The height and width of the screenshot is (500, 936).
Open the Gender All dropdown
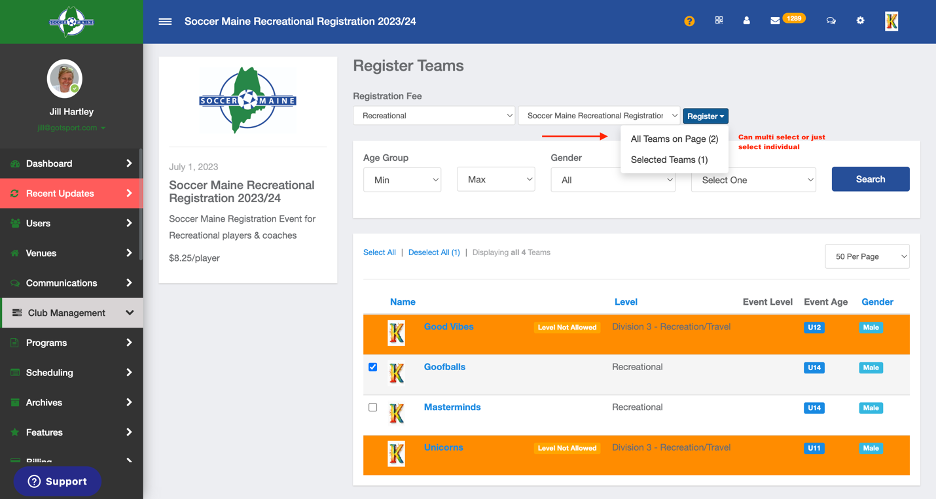coord(613,180)
